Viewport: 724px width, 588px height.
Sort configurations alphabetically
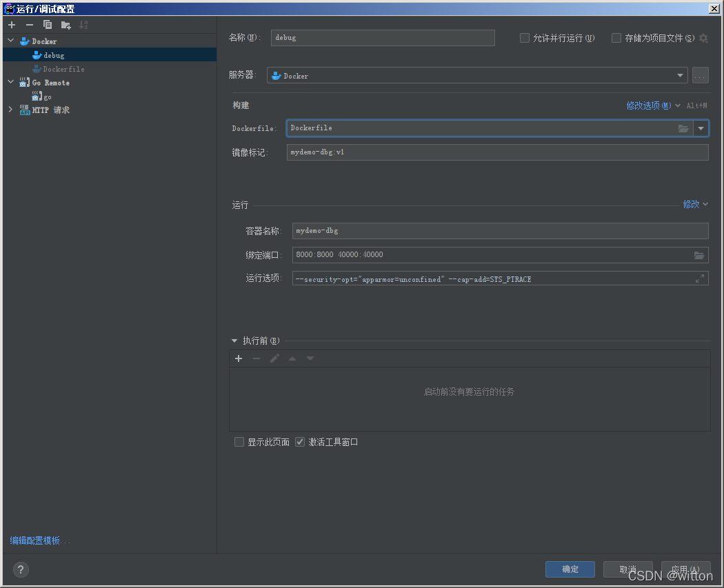click(83, 25)
